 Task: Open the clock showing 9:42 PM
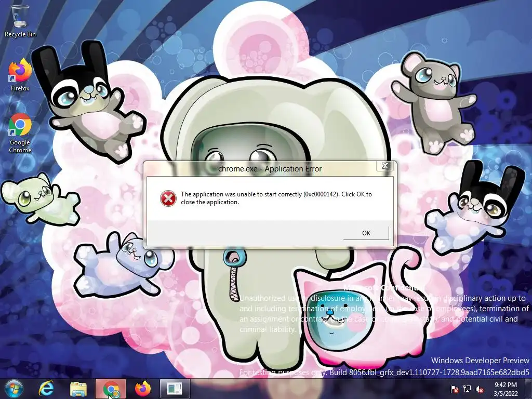click(x=506, y=389)
